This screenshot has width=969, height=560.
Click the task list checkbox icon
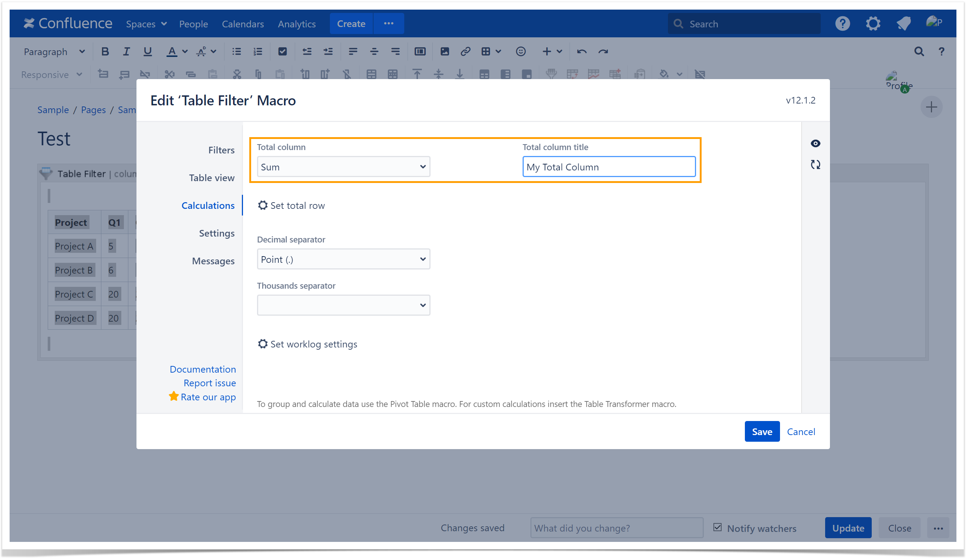click(282, 51)
